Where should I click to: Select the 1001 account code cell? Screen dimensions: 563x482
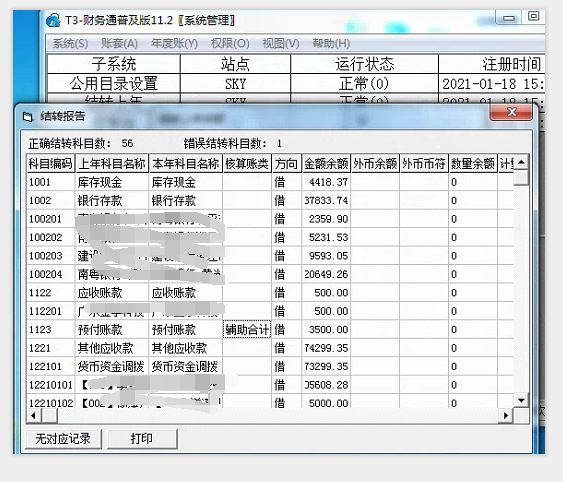(51, 182)
